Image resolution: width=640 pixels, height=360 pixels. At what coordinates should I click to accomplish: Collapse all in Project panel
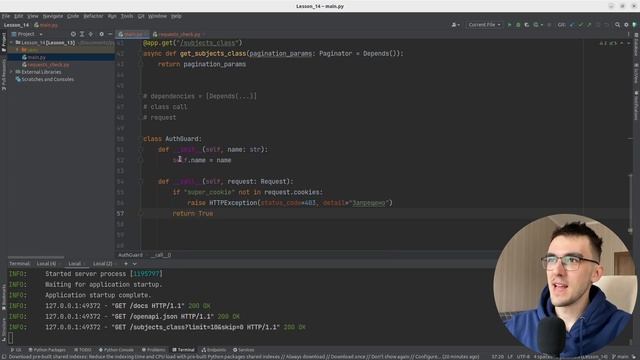pos(91,34)
